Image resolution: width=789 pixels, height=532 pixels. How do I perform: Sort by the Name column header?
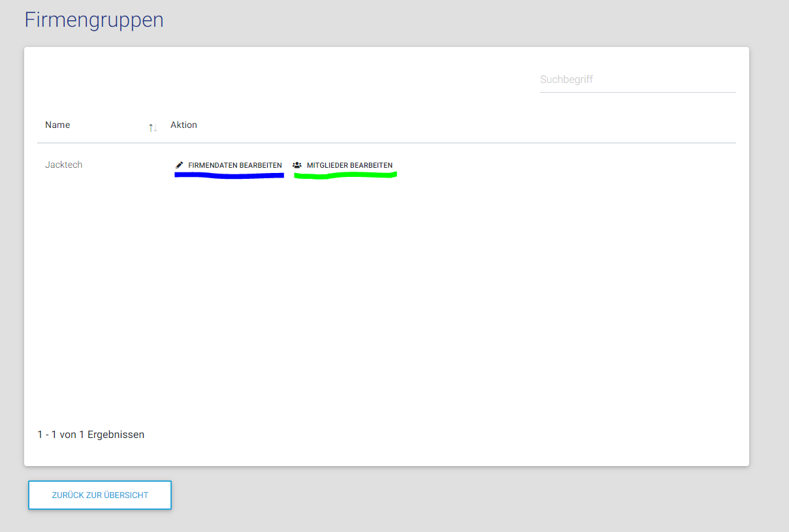[x=57, y=125]
